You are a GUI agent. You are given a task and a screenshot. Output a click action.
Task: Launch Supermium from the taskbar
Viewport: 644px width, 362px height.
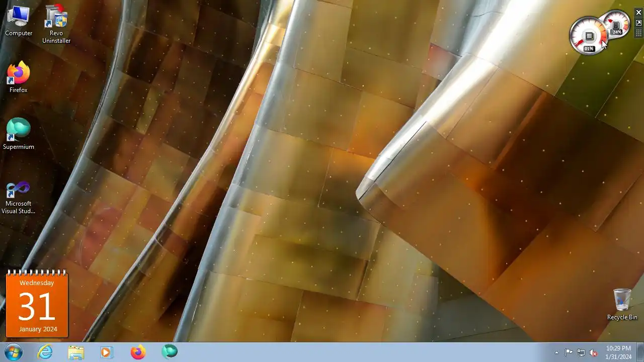coord(170,352)
